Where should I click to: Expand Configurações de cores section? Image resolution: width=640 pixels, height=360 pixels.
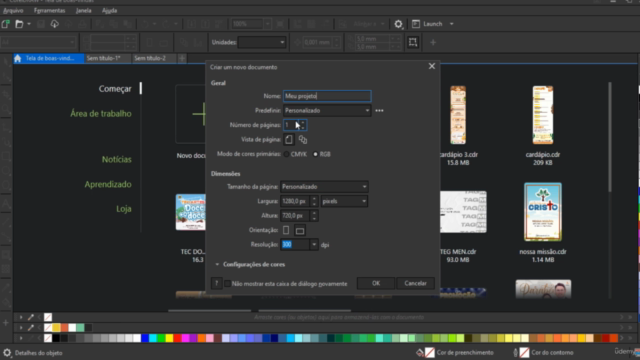pos(217,264)
